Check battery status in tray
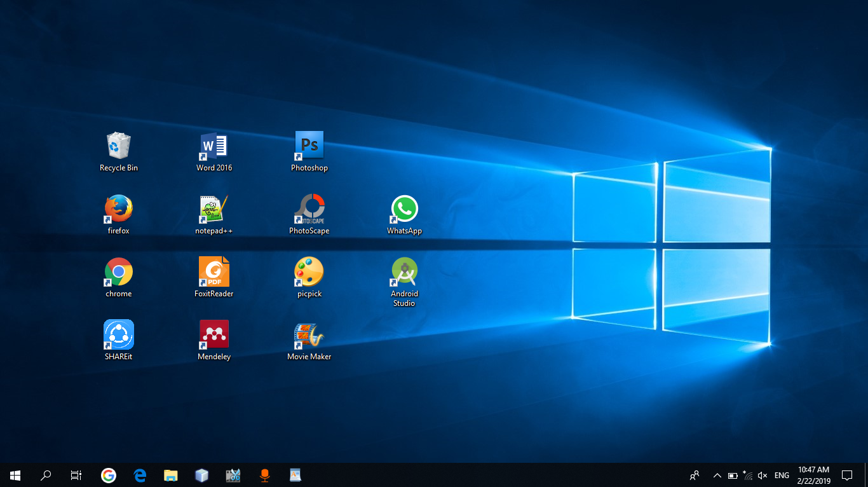The image size is (868, 487). point(733,475)
